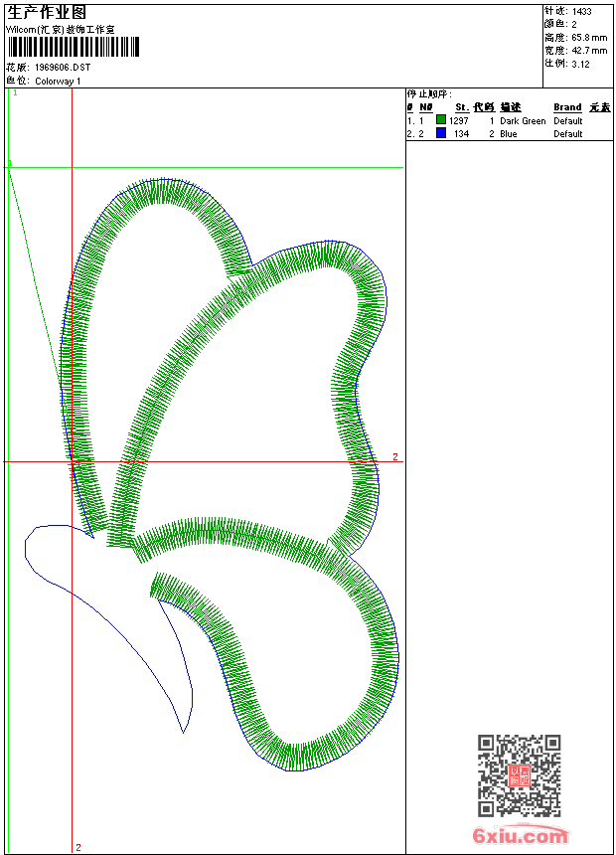Screen dimensions: 616x855
Task: Click the 描述 column header
Action: [510, 107]
